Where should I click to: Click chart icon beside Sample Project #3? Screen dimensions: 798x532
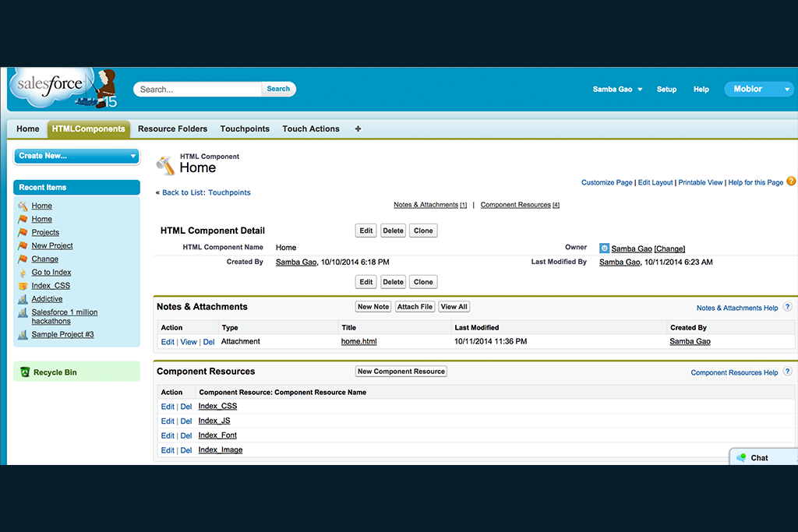click(x=23, y=335)
